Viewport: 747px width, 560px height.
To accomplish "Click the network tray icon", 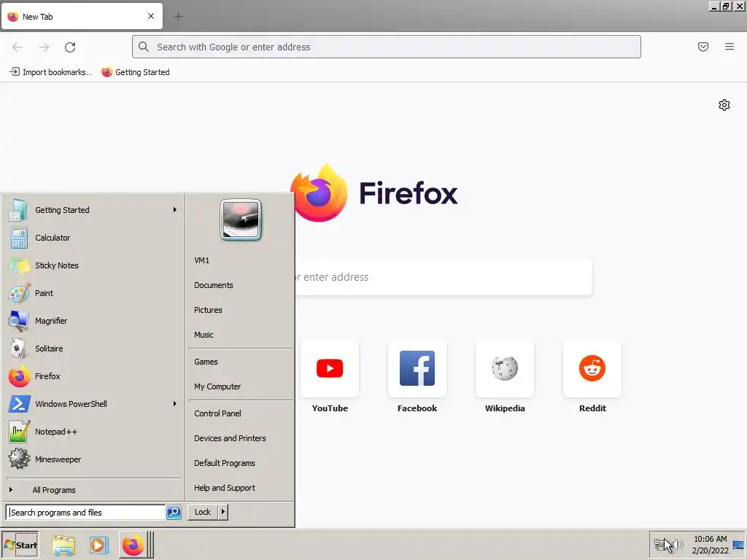I will click(659, 544).
